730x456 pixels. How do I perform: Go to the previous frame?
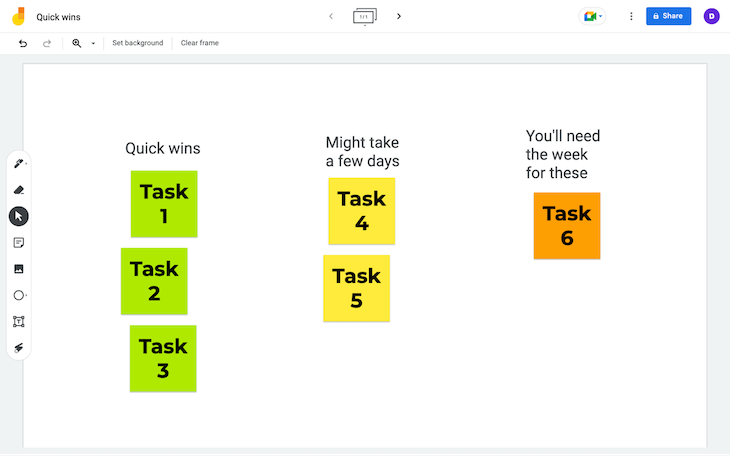pyautogui.click(x=331, y=16)
